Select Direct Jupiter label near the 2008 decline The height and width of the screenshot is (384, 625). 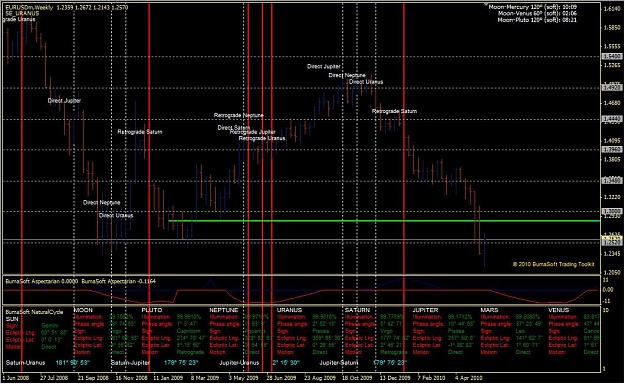[x=64, y=100]
